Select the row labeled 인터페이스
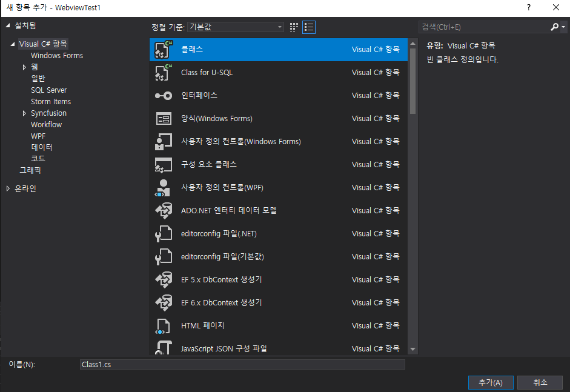This screenshot has width=570, height=392. (279, 96)
